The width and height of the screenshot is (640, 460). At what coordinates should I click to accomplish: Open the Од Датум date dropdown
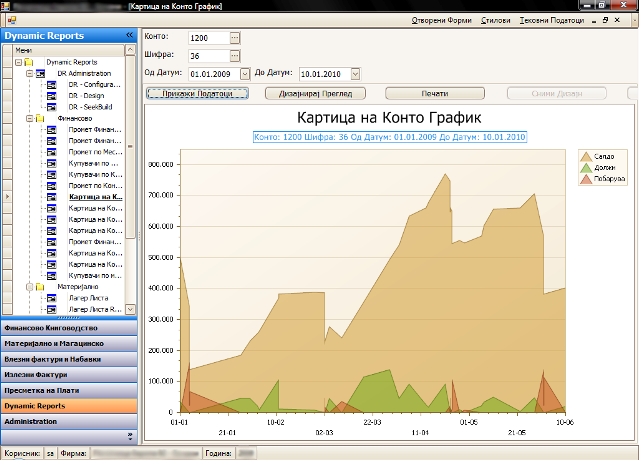point(244,74)
